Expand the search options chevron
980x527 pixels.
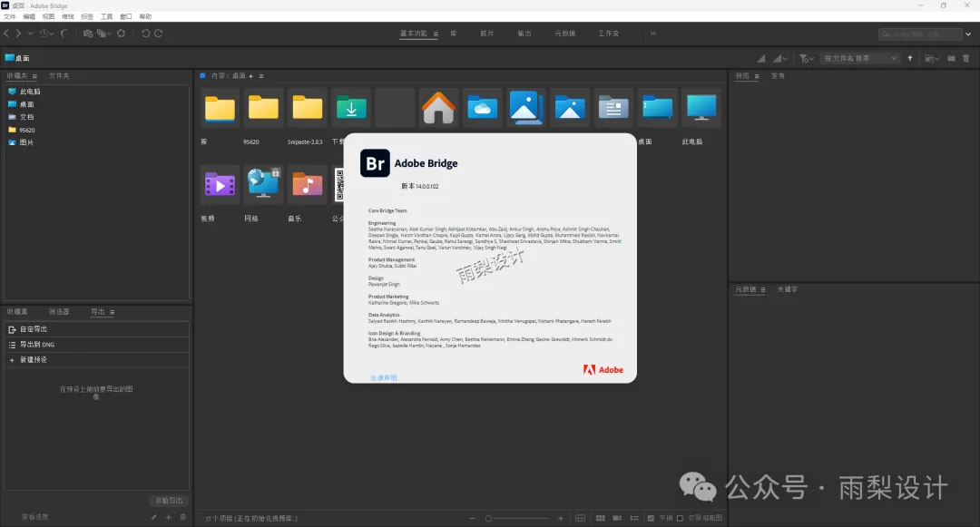(968, 34)
